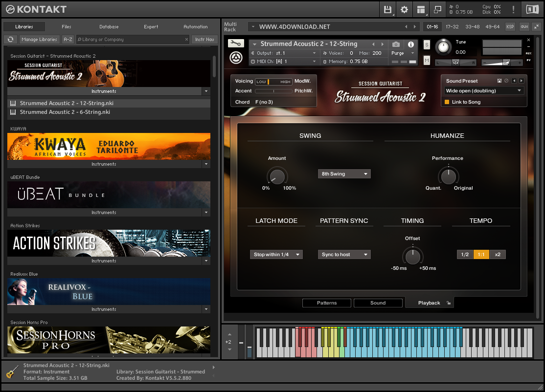Toggle Link to Song checkbox
The height and width of the screenshot is (392, 545).
pyautogui.click(x=447, y=102)
